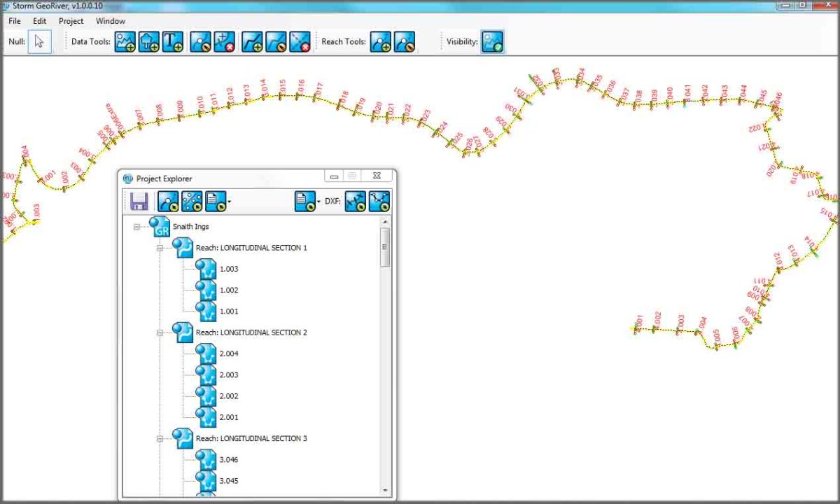Image resolution: width=840 pixels, height=504 pixels.
Task: Click the first Reach Tools icon with plus
Action: [x=380, y=42]
